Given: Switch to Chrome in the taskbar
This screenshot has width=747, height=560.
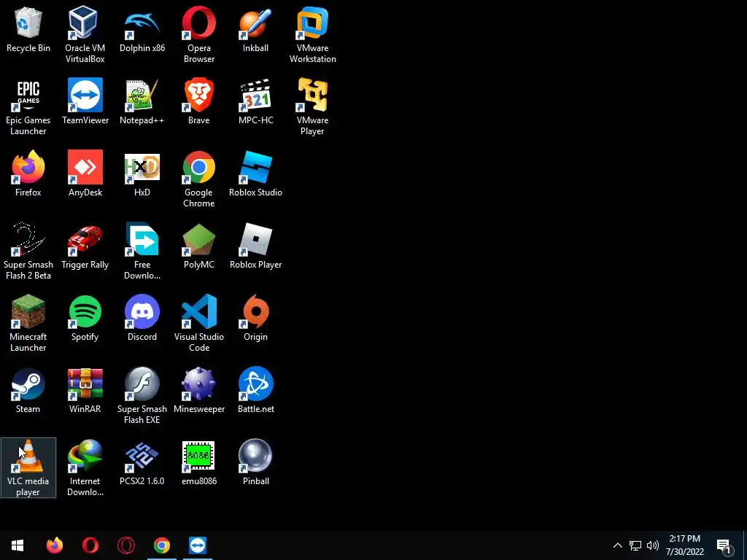Looking at the screenshot, I should click(161, 545).
